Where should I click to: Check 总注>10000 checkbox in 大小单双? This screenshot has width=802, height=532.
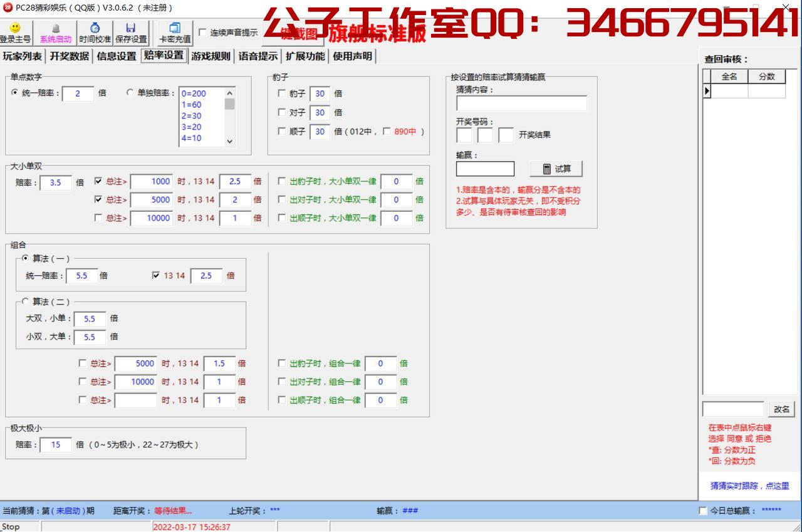coord(98,218)
